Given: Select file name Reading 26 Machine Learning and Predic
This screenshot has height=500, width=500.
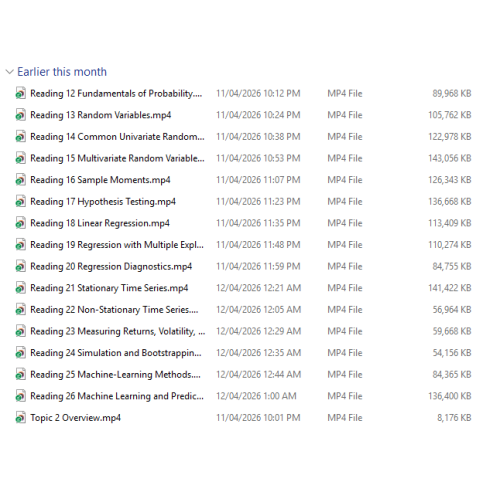Looking at the screenshot, I should tap(117, 396).
